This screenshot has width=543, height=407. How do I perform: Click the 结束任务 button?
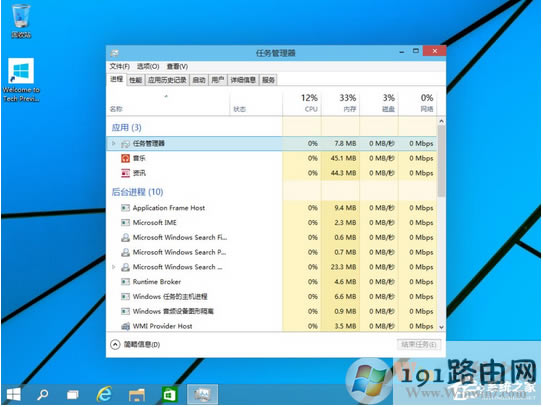419,344
